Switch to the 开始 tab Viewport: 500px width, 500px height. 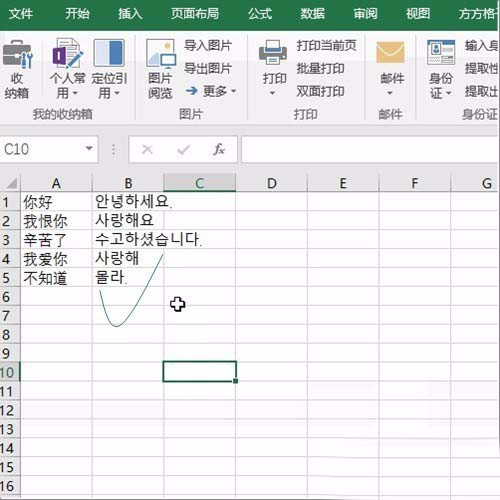77,14
